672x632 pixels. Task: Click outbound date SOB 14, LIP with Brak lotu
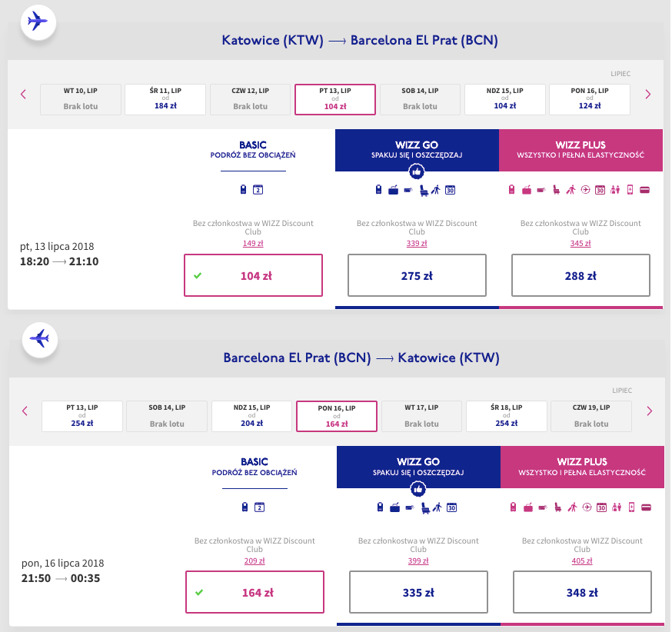[420, 99]
